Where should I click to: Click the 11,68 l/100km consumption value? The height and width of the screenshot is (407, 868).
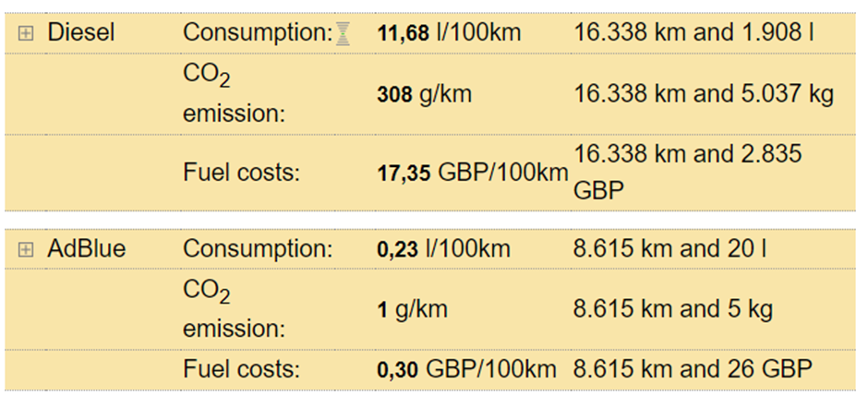click(x=449, y=34)
